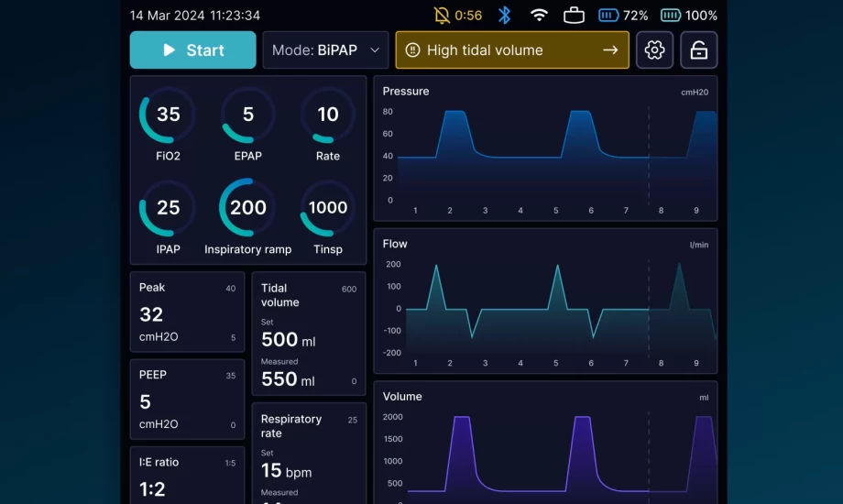
Task: Click the Respiratory rate limit 25
Action: [352, 420]
